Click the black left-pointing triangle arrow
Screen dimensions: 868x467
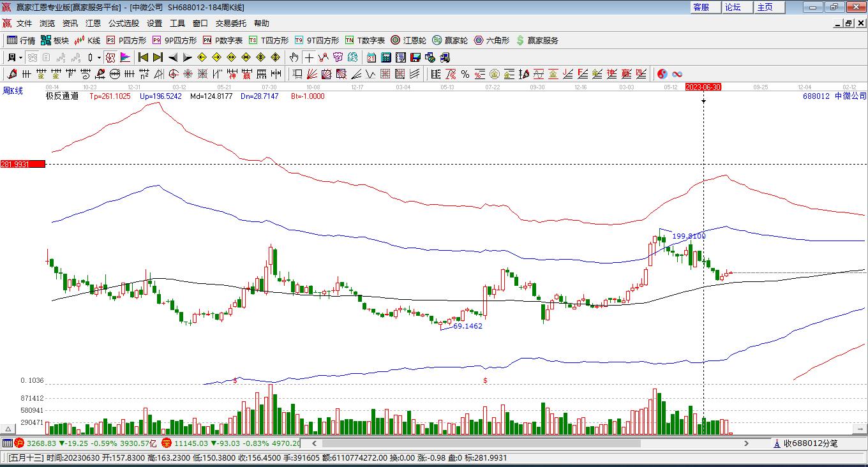point(172,57)
